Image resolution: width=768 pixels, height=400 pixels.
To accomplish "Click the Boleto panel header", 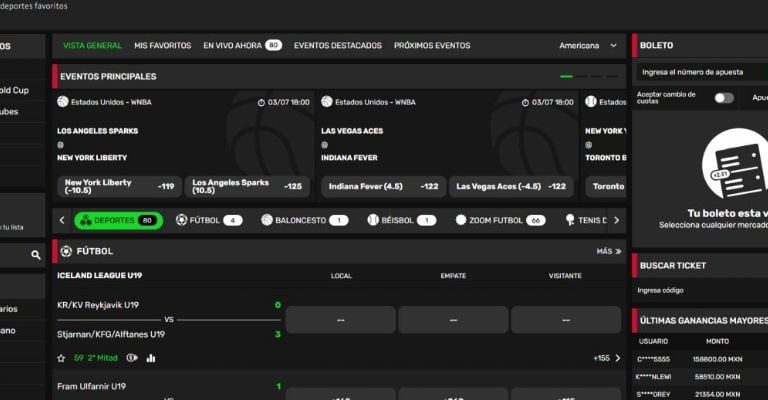I will (x=701, y=46).
